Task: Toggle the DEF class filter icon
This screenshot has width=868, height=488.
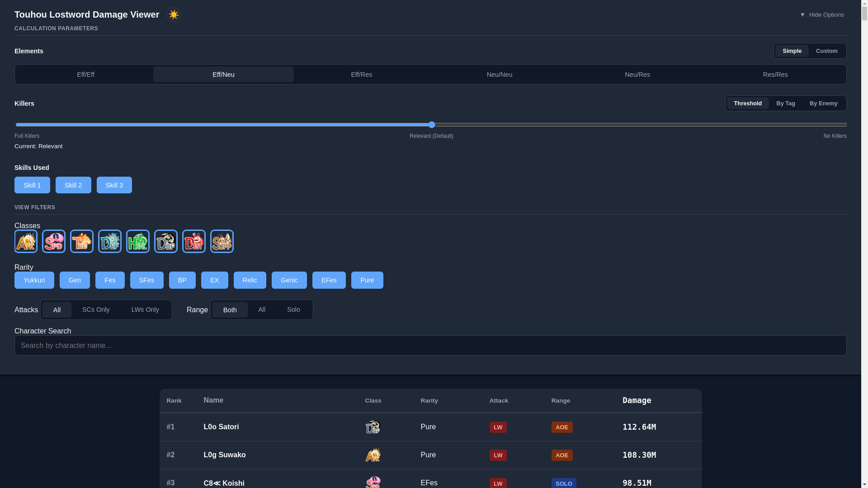Action: (110, 241)
